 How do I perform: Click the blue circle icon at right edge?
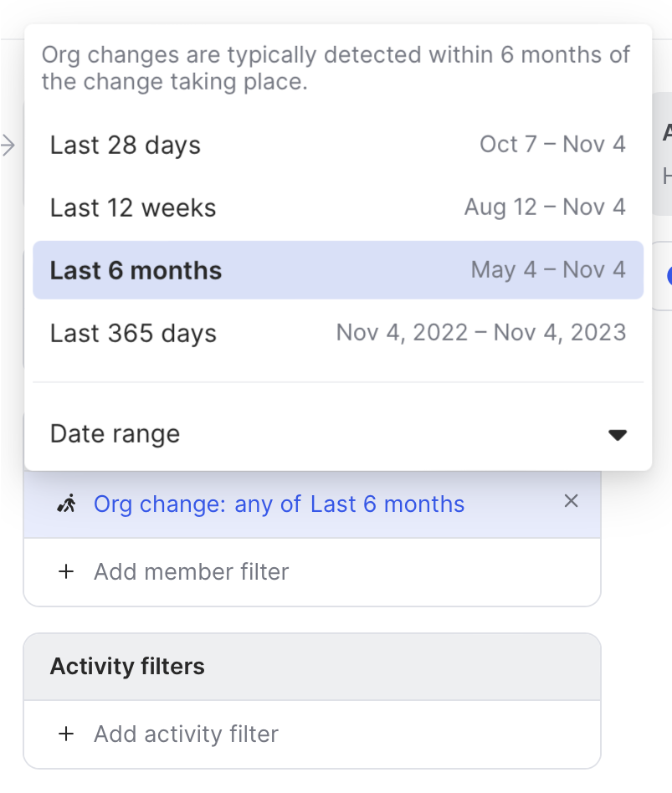coord(669,276)
